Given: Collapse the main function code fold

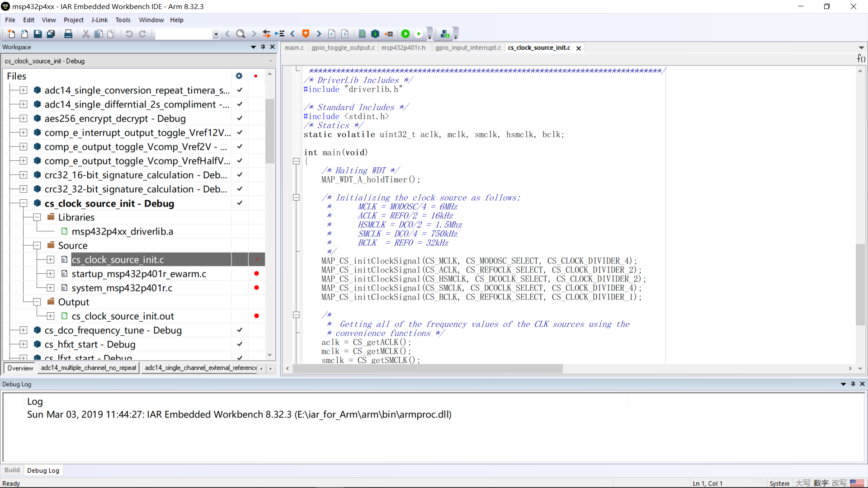Looking at the screenshot, I should (x=296, y=161).
